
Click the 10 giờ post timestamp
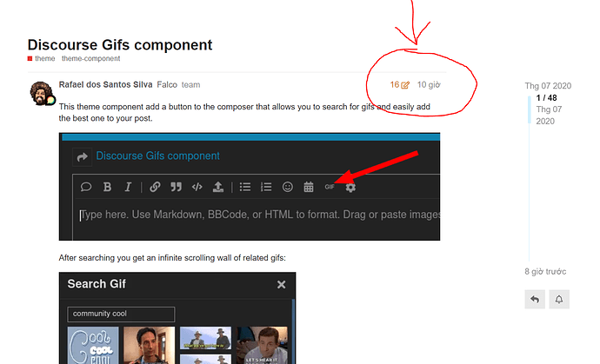click(x=429, y=84)
